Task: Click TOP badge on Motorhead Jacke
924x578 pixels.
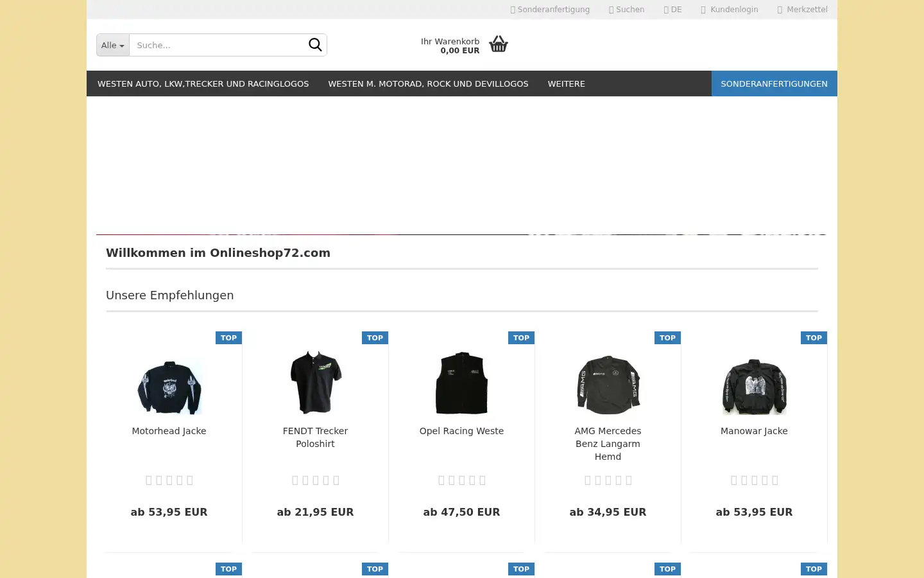Action: (x=228, y=338)
